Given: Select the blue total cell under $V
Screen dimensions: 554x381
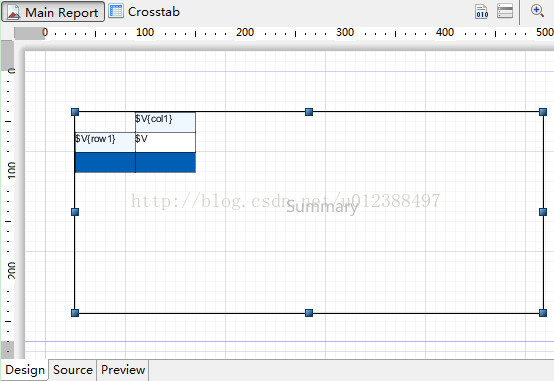Looking at the screenshot, I should pyautogui.click(x=165, y=163).
